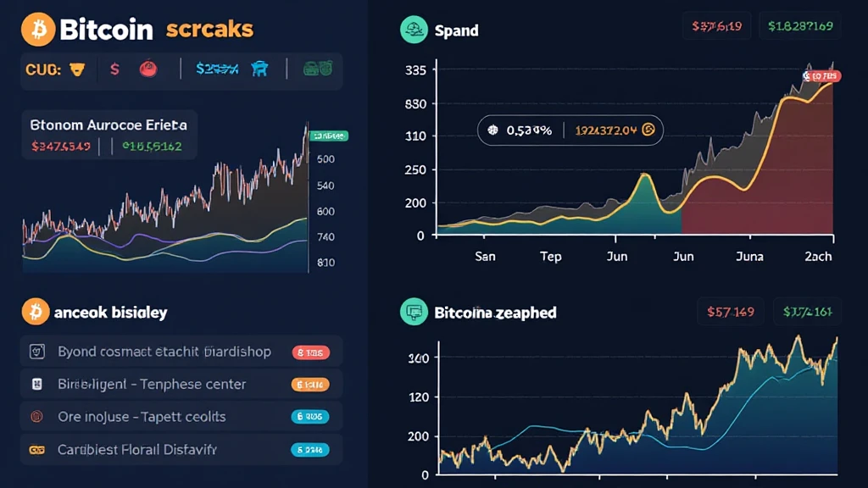Screen dimensions: 868x488
Task: Select the Birderligent - Tenphese center row
Action: [153, 385]
